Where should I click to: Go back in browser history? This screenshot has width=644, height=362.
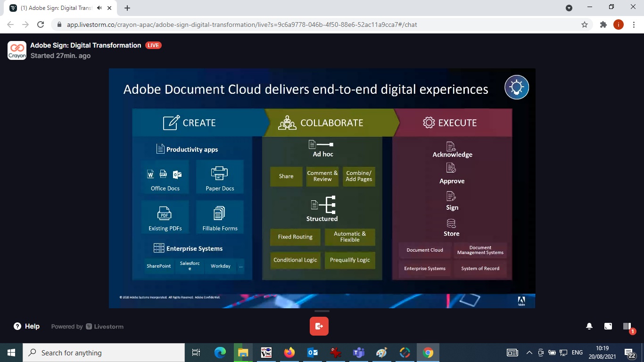click(10, 25)
